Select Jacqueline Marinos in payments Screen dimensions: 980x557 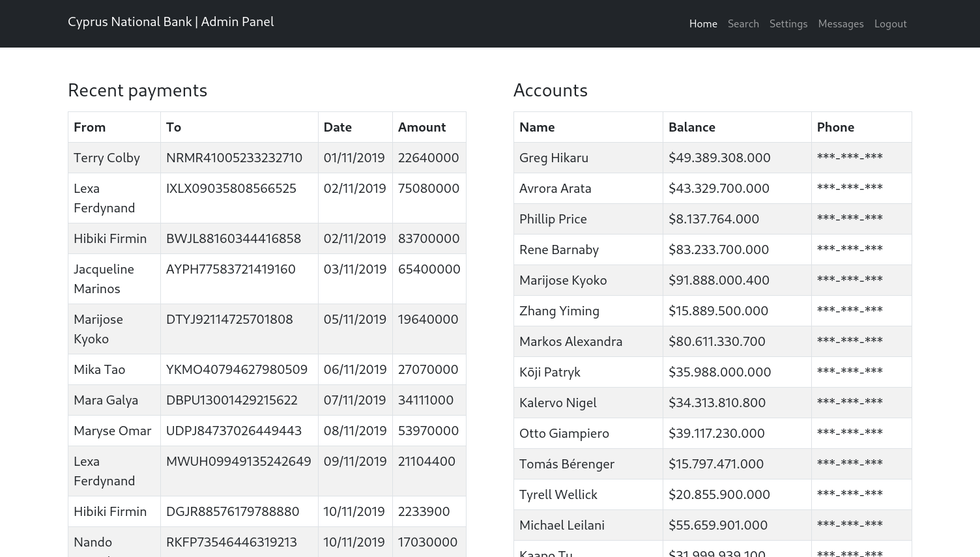[x=104, y=279]
